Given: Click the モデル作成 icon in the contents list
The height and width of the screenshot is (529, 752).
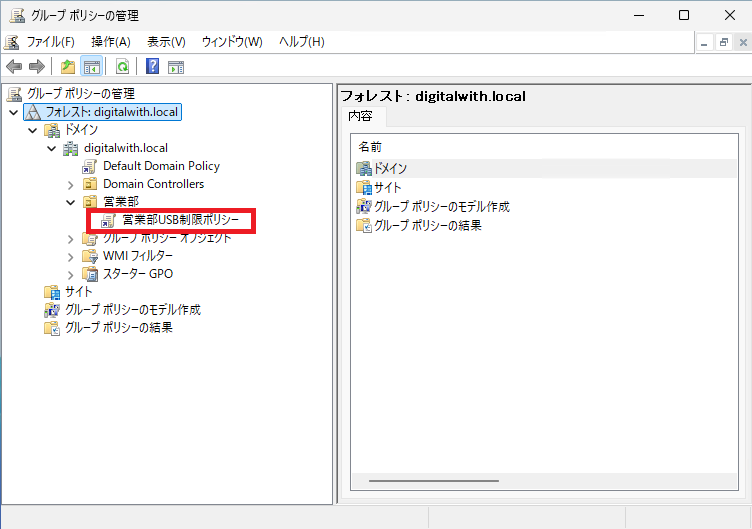Looking at the screenshot, I should tap(364, 207).
